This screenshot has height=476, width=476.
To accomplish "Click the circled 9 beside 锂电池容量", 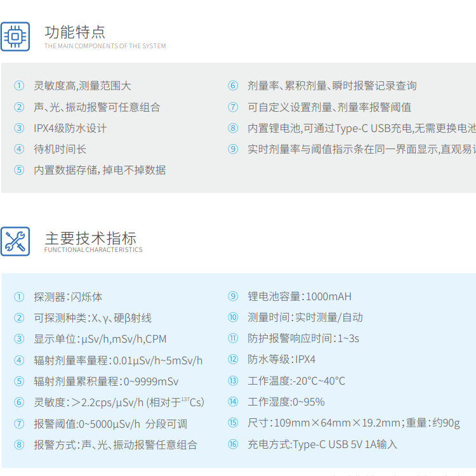I will coord(233,296).
